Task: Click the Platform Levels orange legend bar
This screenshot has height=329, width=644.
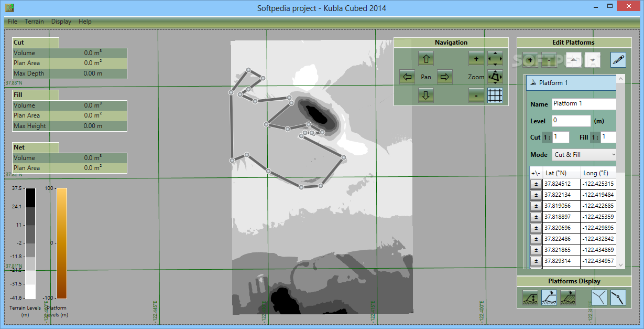Action: coord(62,243)
